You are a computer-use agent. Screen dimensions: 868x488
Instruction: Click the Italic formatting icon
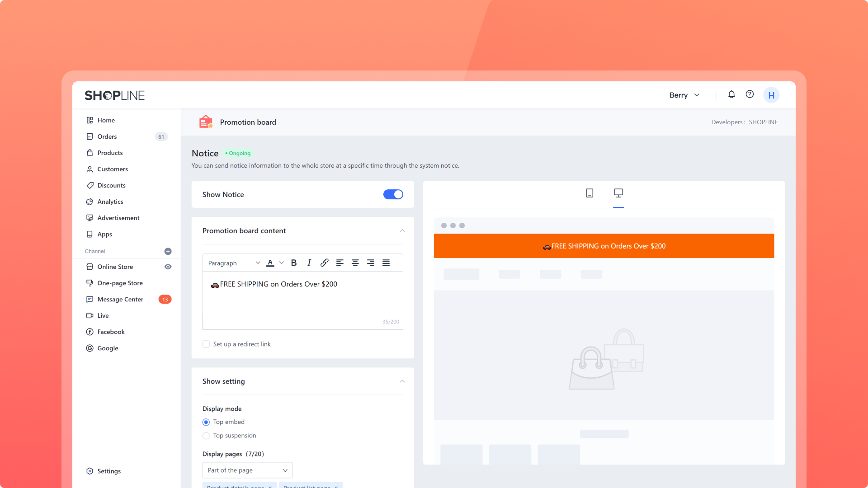[x=309, y=263]
